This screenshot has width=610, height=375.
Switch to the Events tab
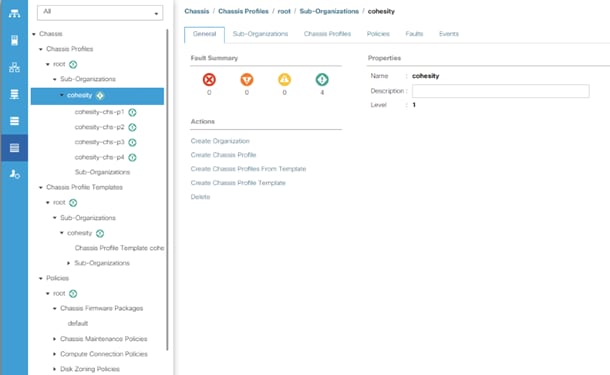[449, 34]
